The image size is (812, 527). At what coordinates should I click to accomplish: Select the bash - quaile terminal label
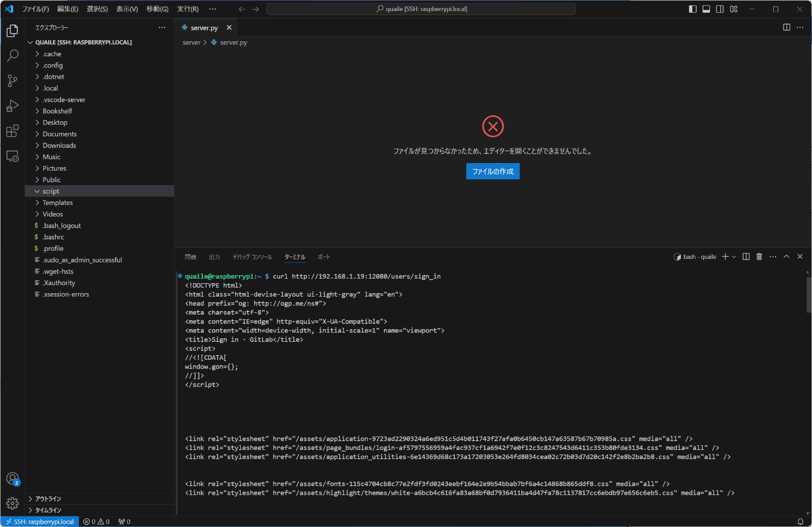pos(695,257)
